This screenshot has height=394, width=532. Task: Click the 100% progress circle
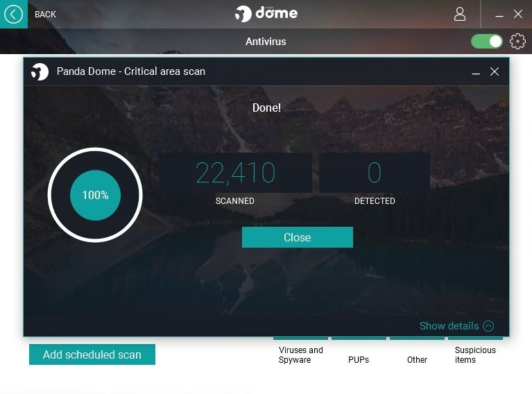(x=95, y=195)
